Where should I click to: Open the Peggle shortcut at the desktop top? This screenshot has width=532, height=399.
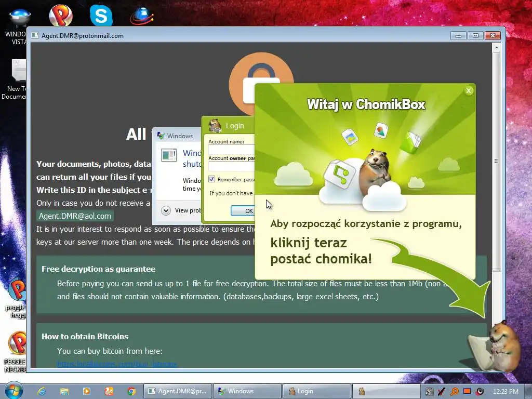(61, 15)
